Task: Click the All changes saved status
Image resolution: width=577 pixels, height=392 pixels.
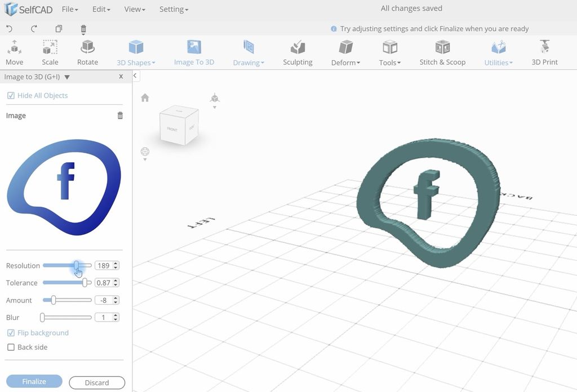Action: (411, 8)
